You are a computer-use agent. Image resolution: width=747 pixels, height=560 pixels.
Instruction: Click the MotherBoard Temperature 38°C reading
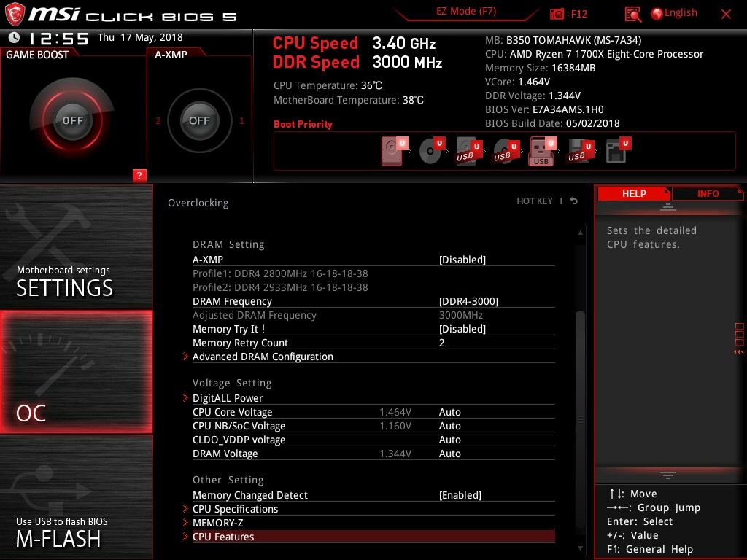[x=348, y=100]
